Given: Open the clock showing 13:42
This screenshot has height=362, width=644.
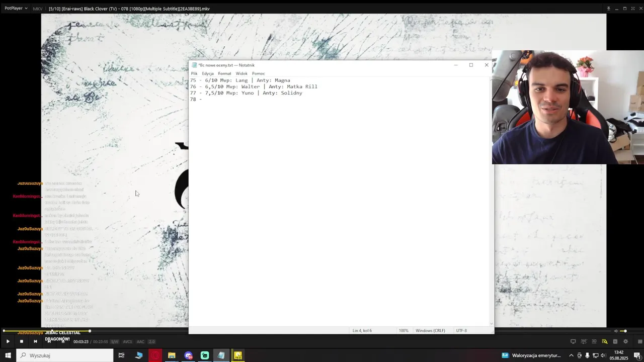Looking at the screenshot, I should click(x=619, y=355).
